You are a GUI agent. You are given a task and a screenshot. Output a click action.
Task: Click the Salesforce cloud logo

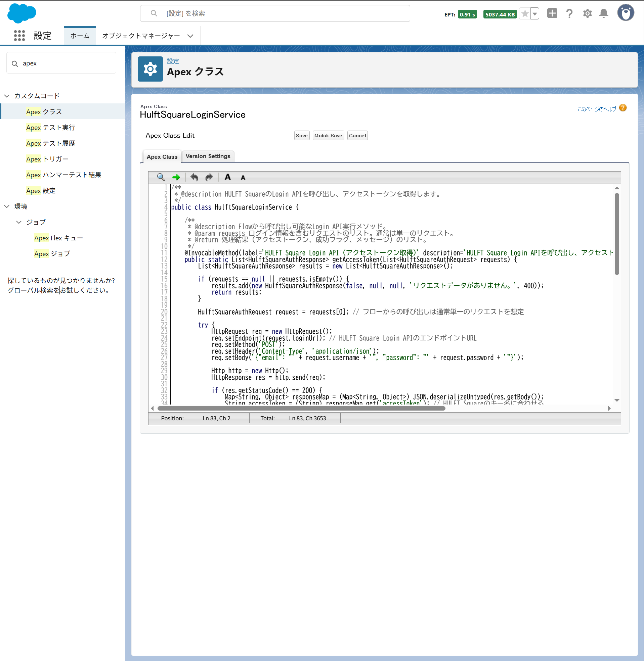22,13
